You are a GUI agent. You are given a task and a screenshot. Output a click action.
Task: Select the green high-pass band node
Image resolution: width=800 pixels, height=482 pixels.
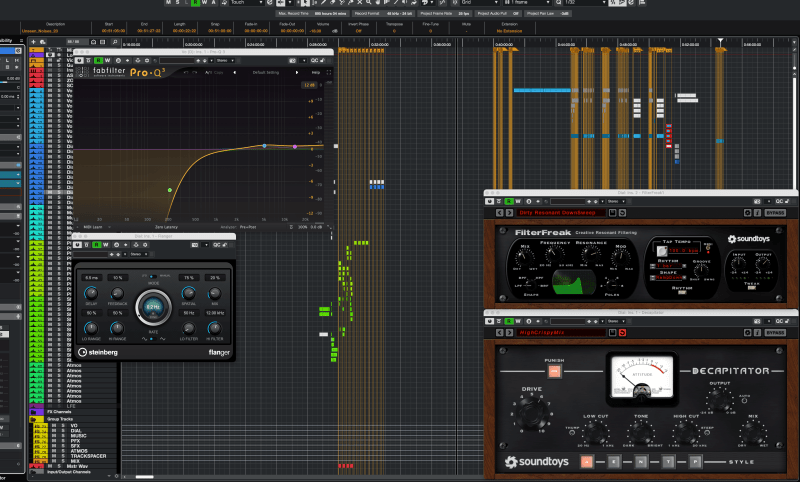tap(170, 190)
